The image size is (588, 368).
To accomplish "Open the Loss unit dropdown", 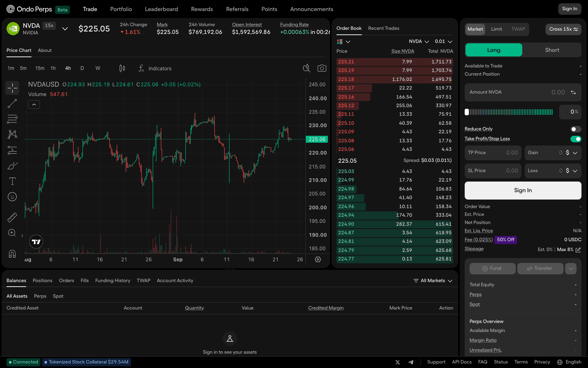I will pos(571,171).
